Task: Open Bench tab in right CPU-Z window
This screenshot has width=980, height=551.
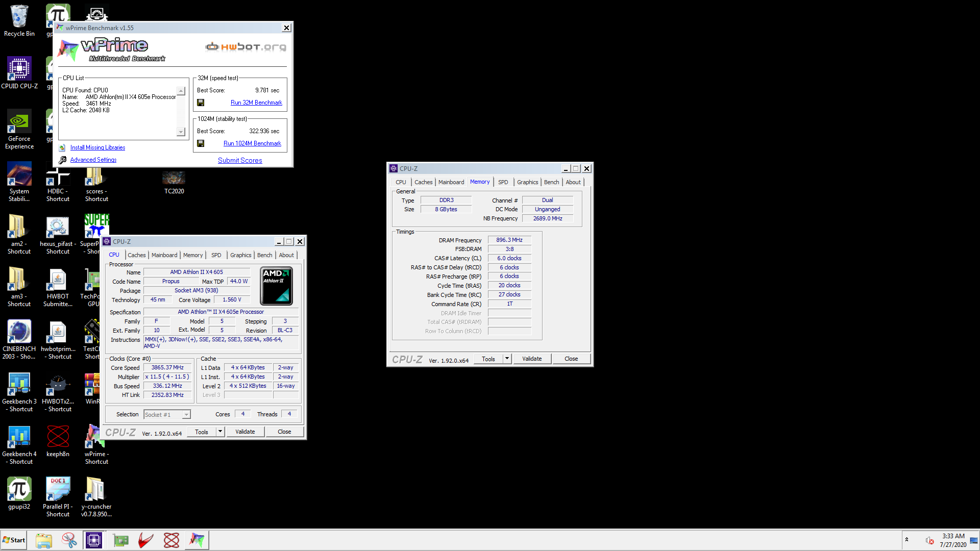Action: coord(551,182)
